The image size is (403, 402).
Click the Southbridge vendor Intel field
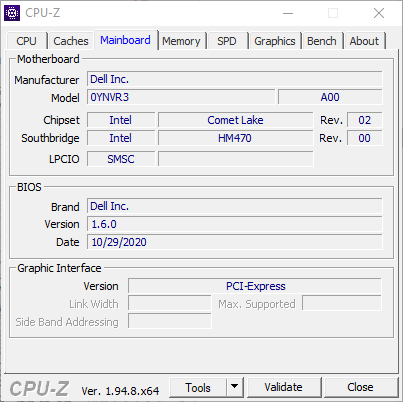(x=121, y=138)
